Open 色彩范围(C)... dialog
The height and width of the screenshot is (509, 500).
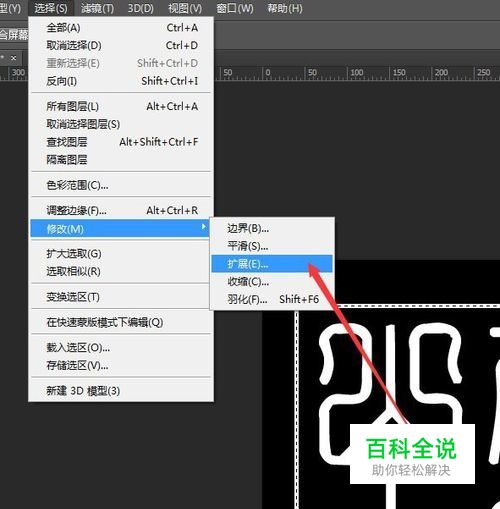122,185
